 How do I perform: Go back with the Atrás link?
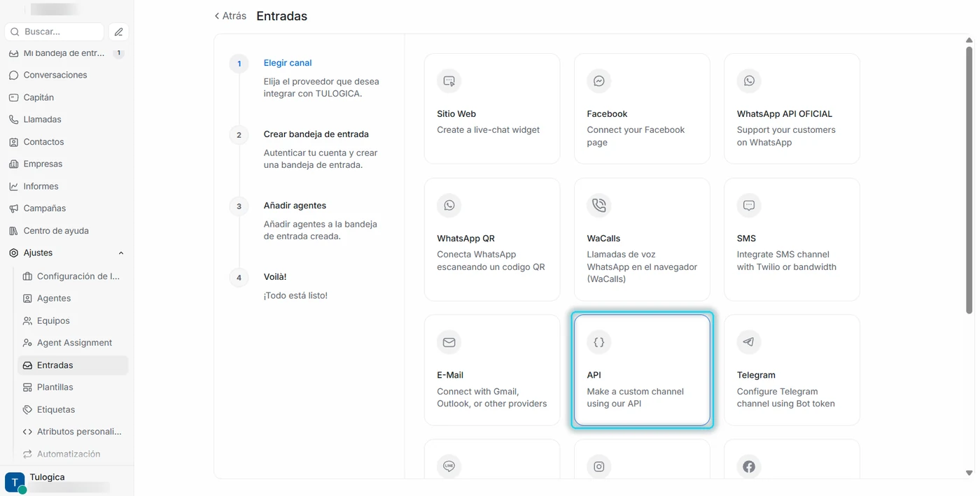[x=230, y=16]
